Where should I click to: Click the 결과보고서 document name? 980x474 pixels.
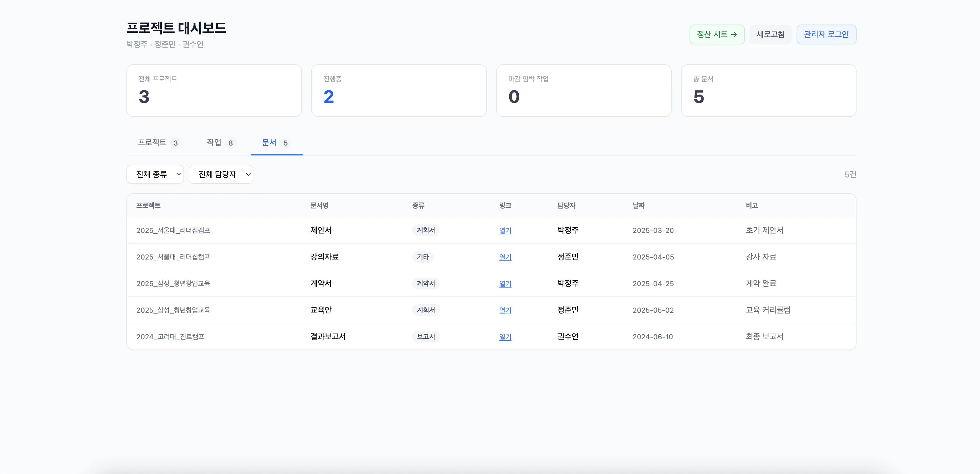(328, 337)
